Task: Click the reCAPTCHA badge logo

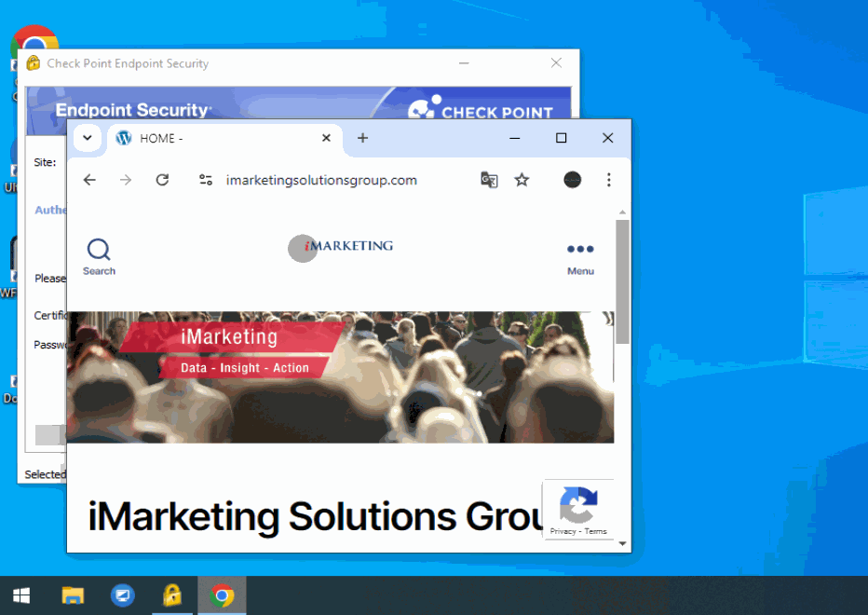Action: click(x=578, y=505)
